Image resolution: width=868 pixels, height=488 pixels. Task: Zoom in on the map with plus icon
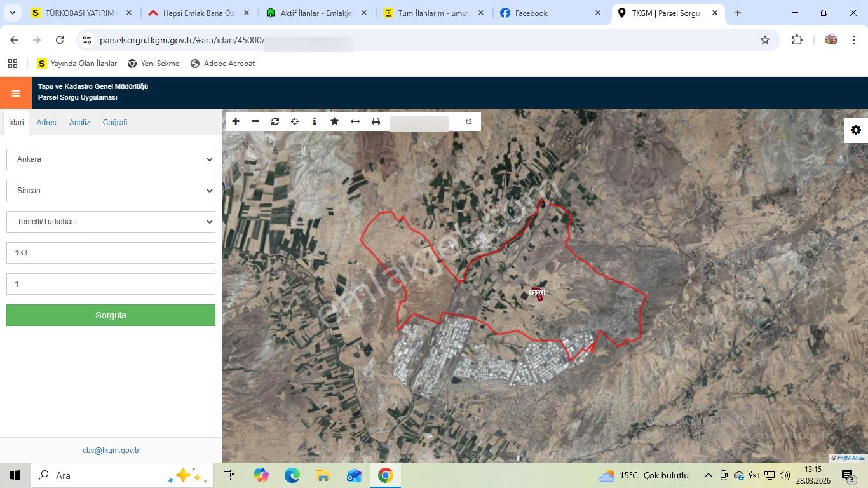pyautogui.click(x=236, y=121)
